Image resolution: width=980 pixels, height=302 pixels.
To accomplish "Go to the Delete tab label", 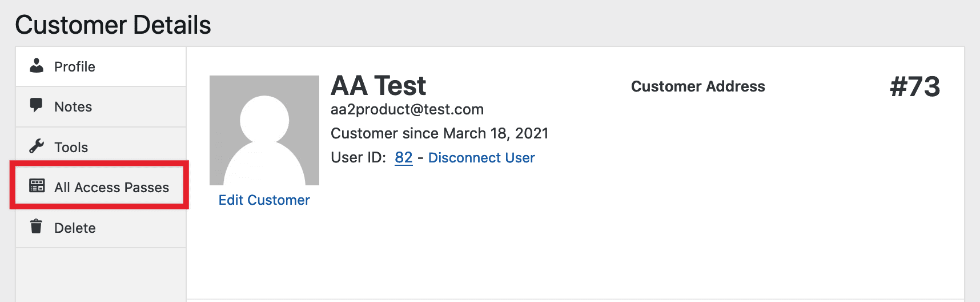I will pyautogui.click(x=75, y=228).
